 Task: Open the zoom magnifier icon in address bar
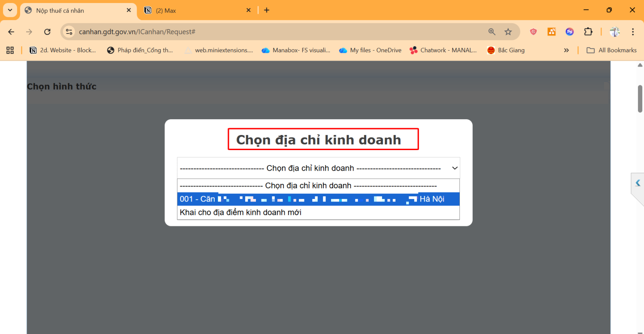pyautogui.click(x=492, y=32)
